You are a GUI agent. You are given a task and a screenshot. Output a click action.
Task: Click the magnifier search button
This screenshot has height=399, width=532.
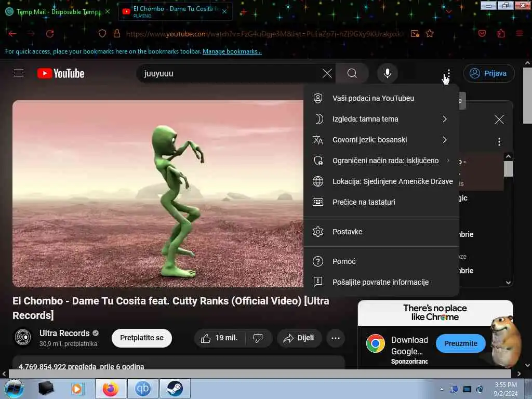click(x=352, y=73)
